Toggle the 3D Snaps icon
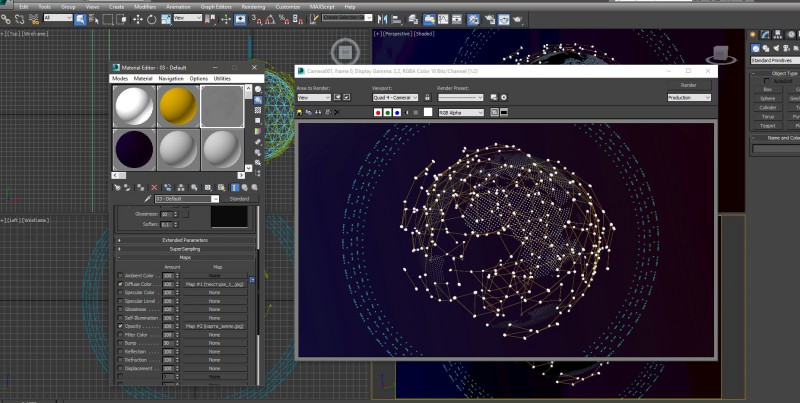Screen dimensions: 800x403 tap(257, 19)
